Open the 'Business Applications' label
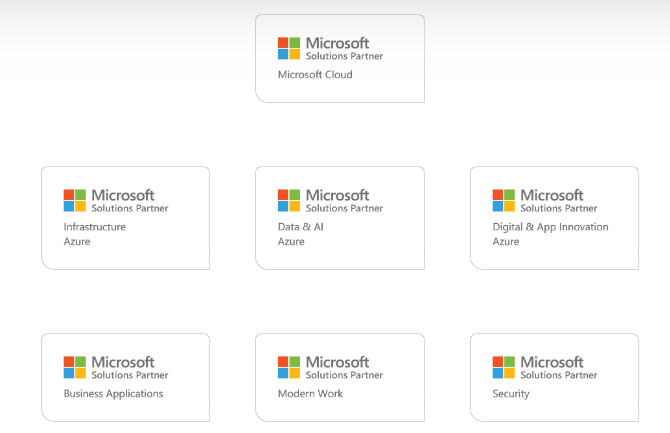The image size is (670, 433). coord(113,394)
